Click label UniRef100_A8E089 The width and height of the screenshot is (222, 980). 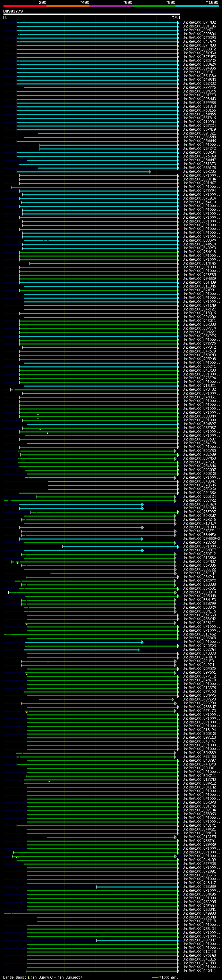(x=199, y=455)
